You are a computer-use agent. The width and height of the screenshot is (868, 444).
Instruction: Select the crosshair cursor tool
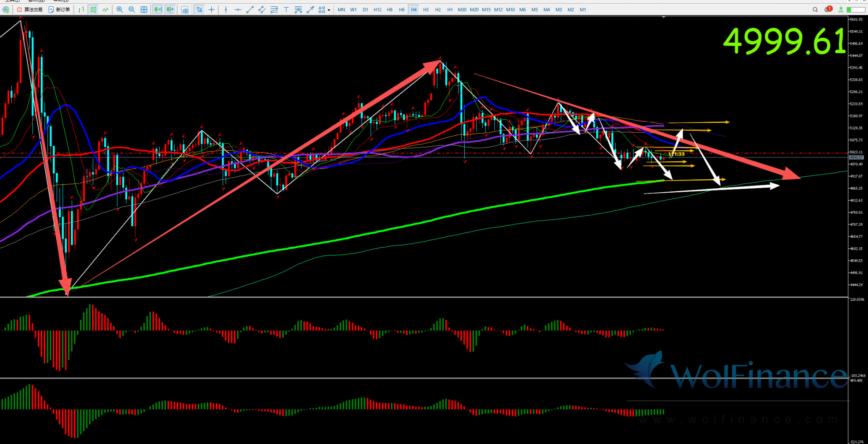click(x=211, y=10)
